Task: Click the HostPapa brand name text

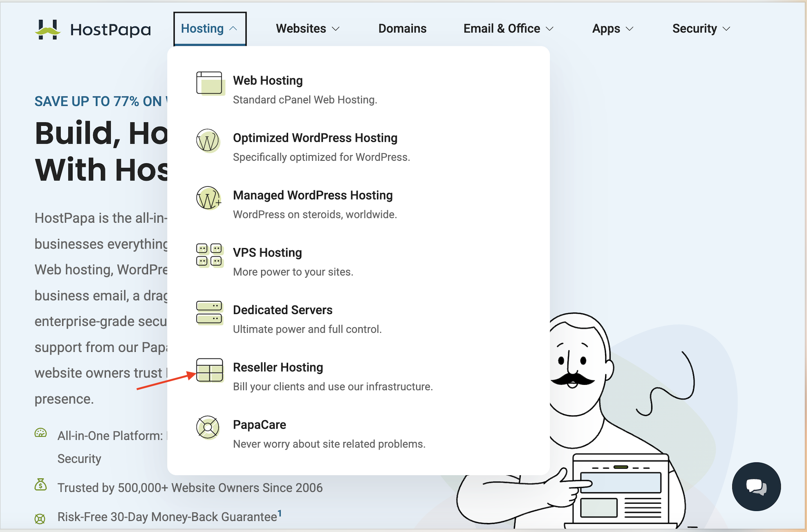Action: (110, 29)
